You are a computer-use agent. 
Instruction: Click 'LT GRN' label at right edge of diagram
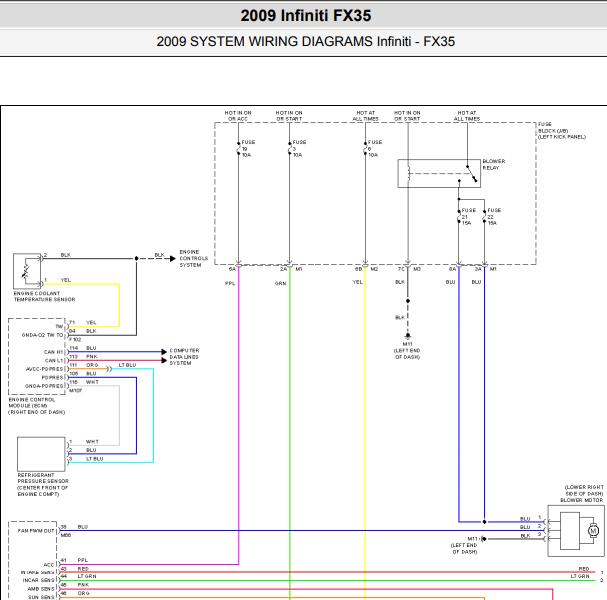[580, 576]
